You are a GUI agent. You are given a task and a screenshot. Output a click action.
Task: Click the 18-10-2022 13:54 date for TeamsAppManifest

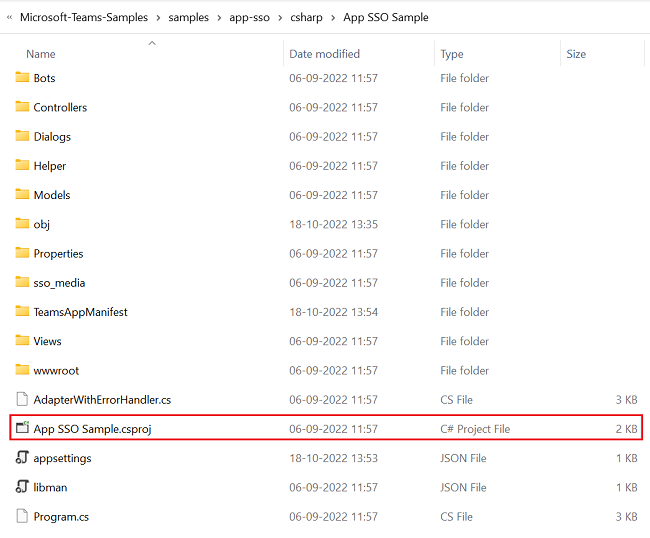(333, 312)
